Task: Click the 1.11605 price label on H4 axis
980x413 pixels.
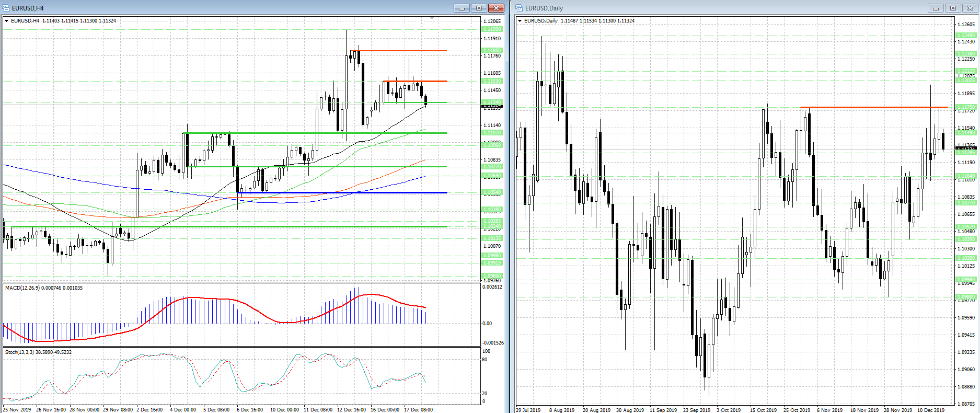Action: click(492, 73)
